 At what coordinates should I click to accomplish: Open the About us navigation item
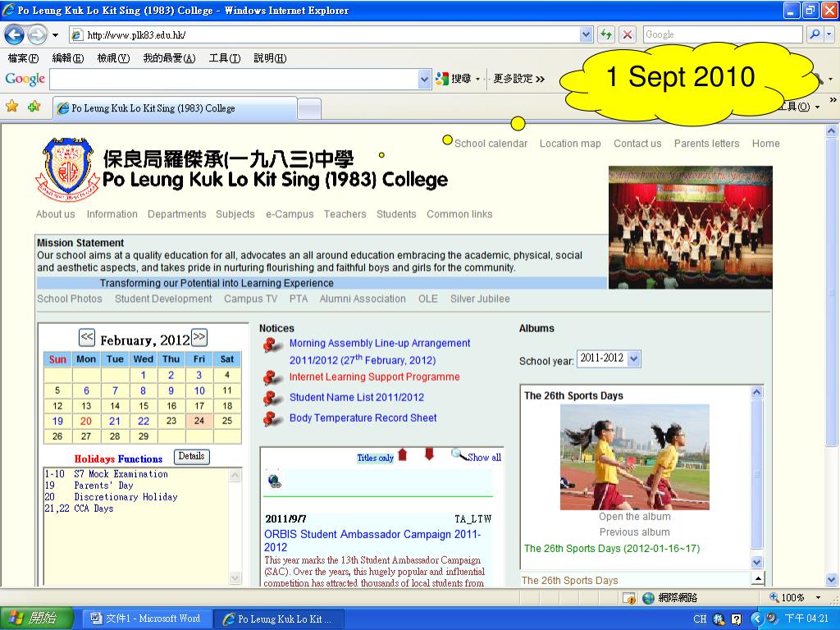pos(55,214)
